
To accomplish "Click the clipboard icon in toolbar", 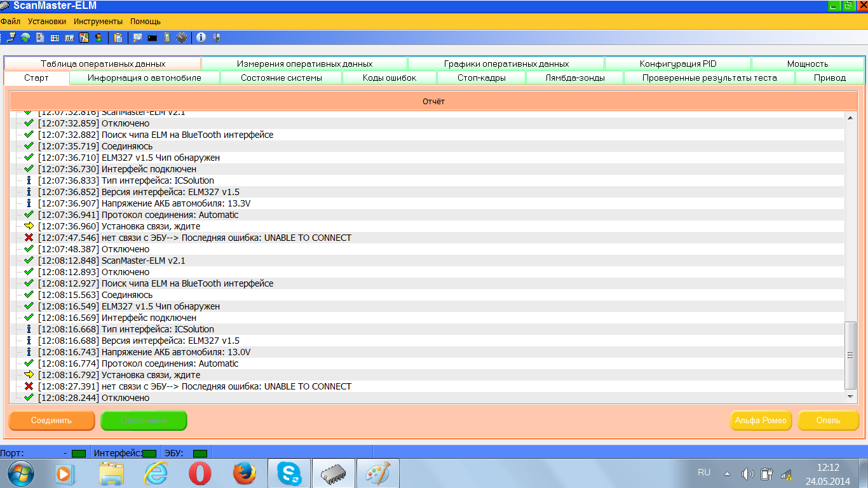I will (x=118, y=37).
